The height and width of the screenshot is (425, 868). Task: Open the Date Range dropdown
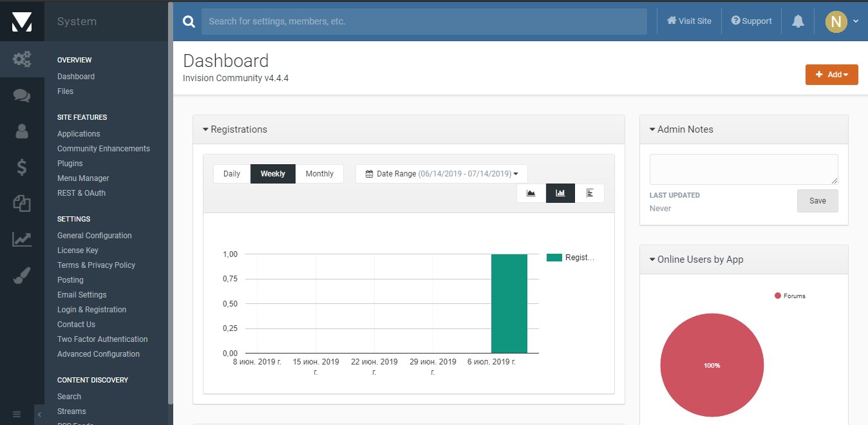click(x=442, y=174)
